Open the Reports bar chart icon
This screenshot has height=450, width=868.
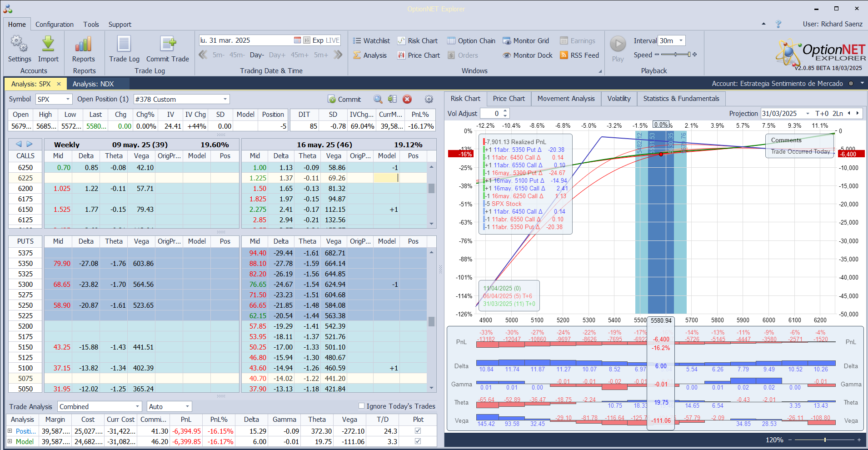[x=84, y=44]
